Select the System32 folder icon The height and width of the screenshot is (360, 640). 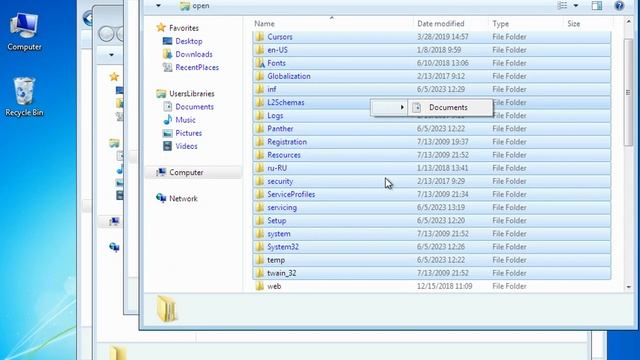coord(260,247)
